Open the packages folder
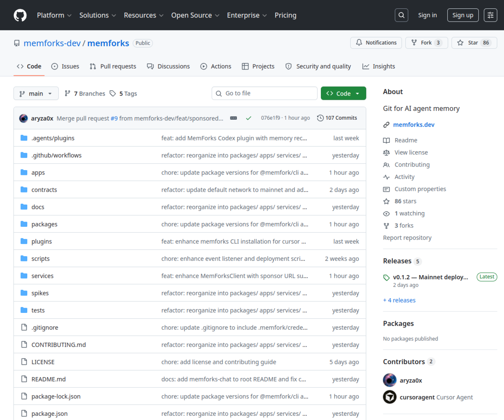 pyautogui.click(x=44, y=224)
